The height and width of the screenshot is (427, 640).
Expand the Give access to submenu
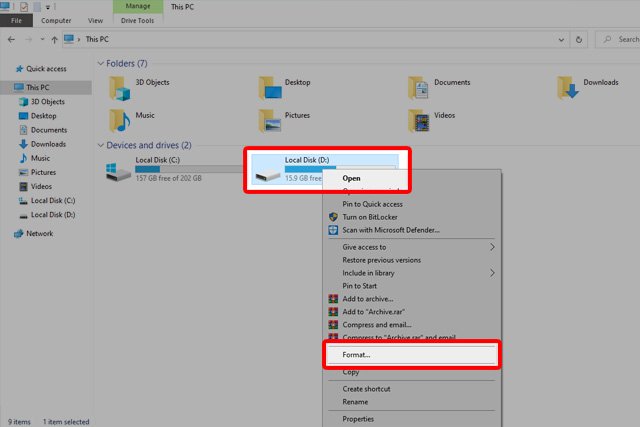click(491, 246)
